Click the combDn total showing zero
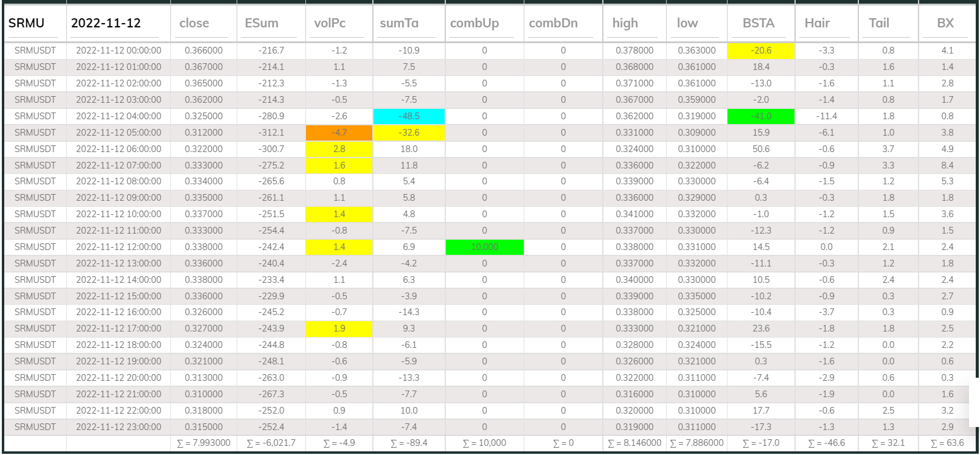This screenshot has height=455, width=980. 563,443
